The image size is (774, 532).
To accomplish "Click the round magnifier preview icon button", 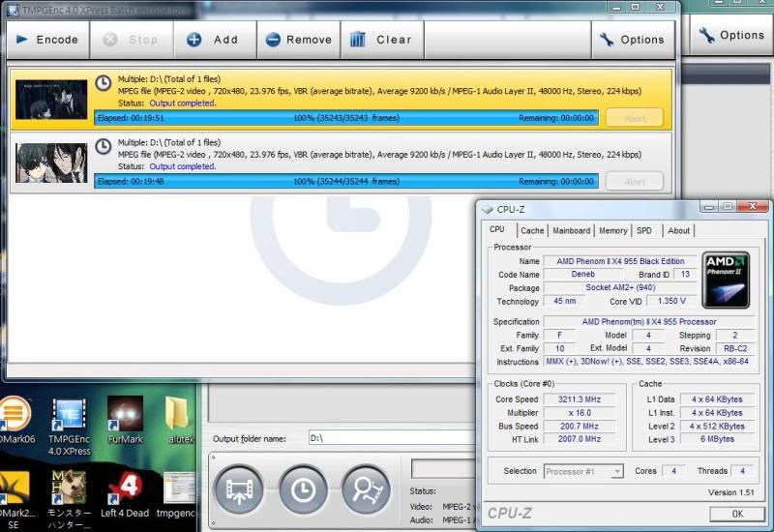I will 367,489.
